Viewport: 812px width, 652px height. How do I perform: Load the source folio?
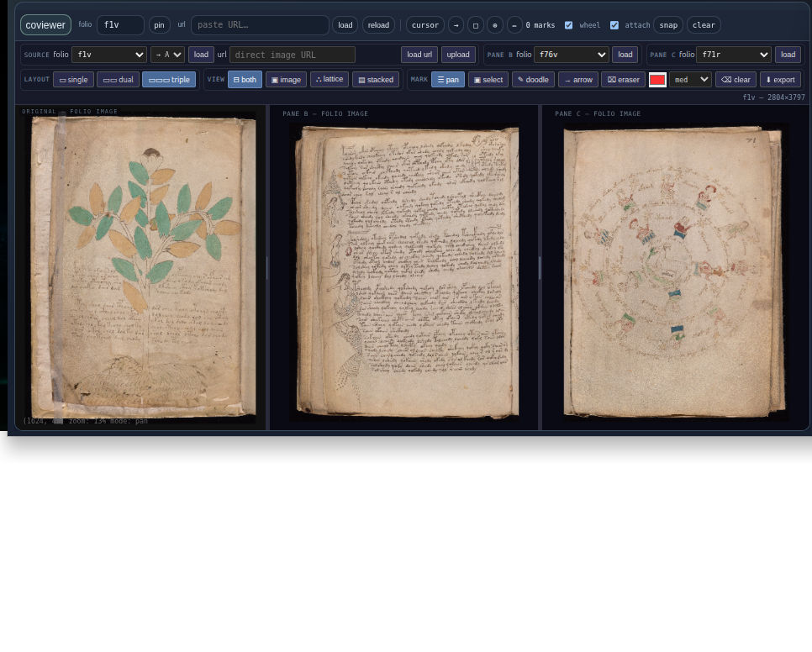pyautogui.click(x=201, y=55)
